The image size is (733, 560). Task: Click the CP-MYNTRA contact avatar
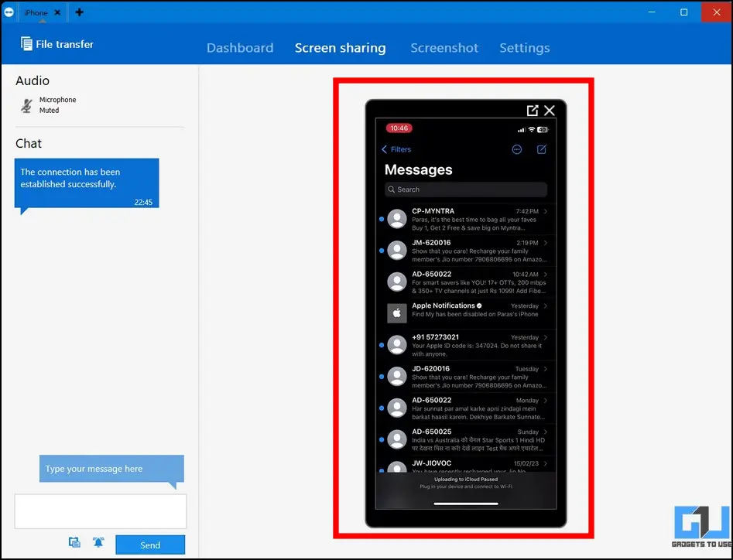397,219
